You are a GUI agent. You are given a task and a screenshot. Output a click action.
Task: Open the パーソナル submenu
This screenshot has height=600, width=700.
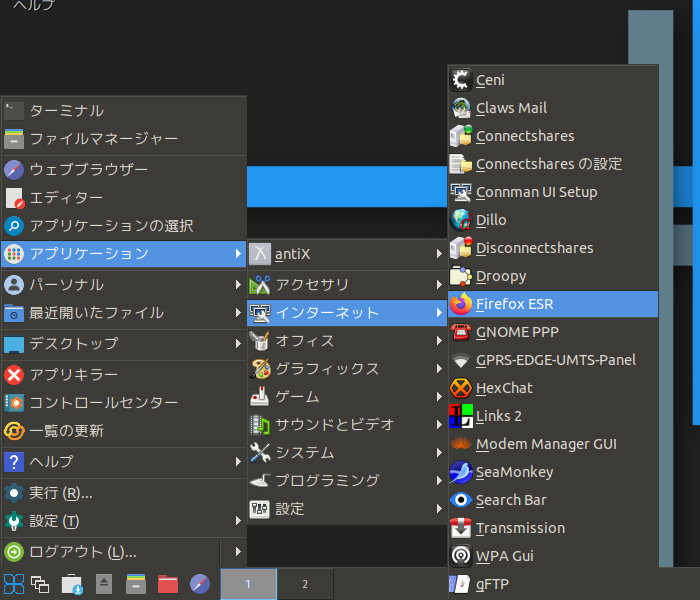point(124,285)
